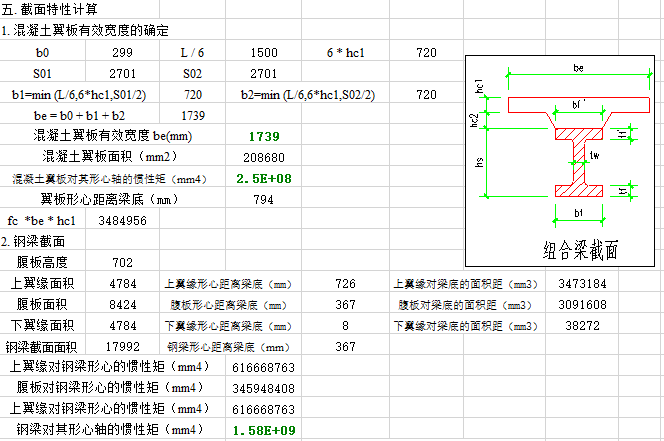Select the green 1.58E+09 value
664x441 pixels.
(x=263, y=430)
